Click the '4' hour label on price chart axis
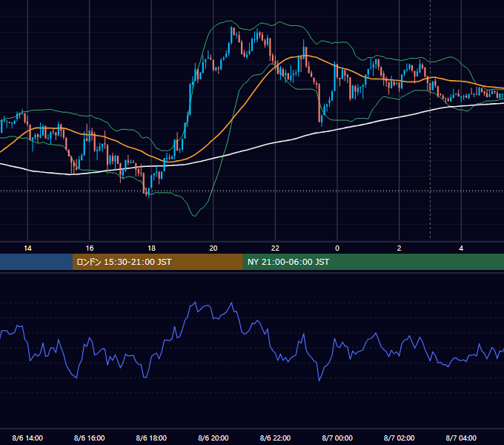 tap(461, 248)
